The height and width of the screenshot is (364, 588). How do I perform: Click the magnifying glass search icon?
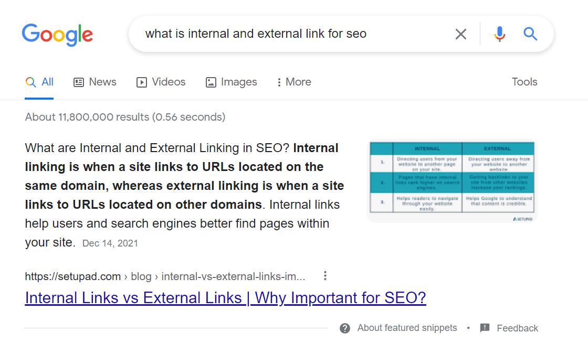click(x=530, y=34)
